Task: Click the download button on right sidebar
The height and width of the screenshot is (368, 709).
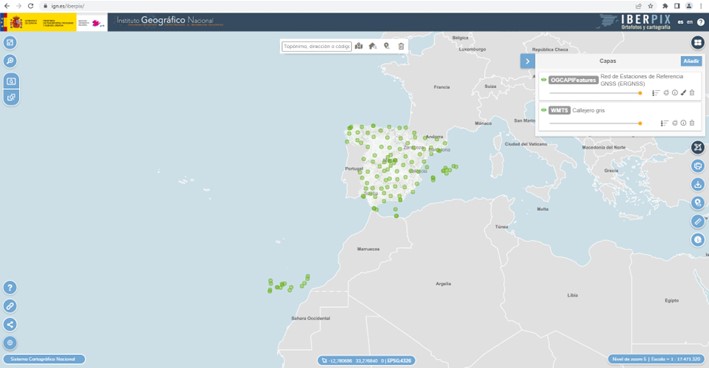Action: click(x=698, y=184)
